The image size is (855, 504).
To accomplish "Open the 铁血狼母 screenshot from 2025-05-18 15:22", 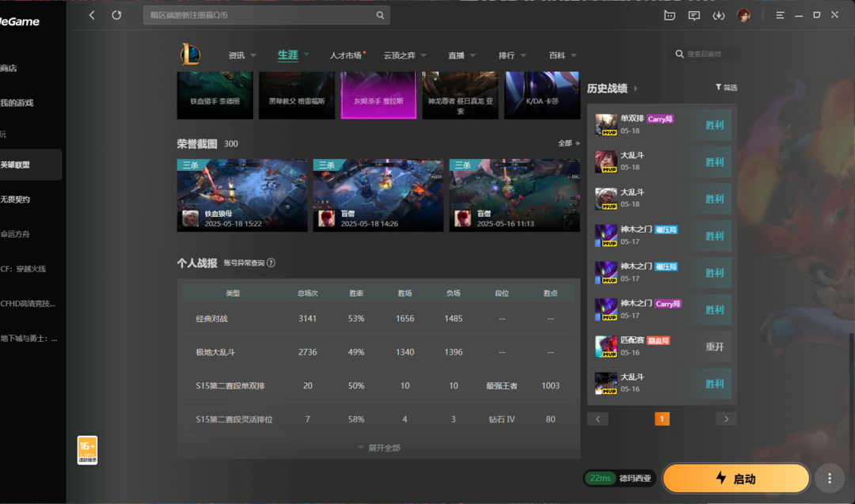I will point(242,195).
